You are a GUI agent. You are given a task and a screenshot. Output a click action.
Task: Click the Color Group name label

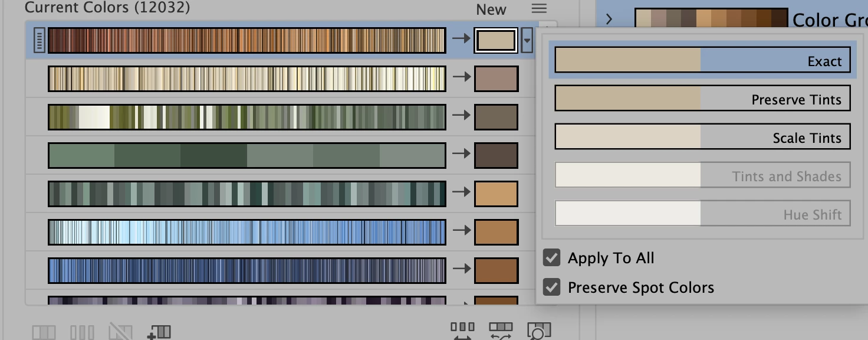click(830, 20)
